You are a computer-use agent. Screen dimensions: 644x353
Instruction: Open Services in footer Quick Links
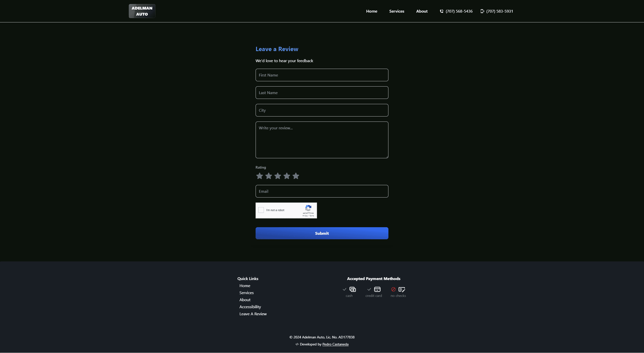click(247, 293)
